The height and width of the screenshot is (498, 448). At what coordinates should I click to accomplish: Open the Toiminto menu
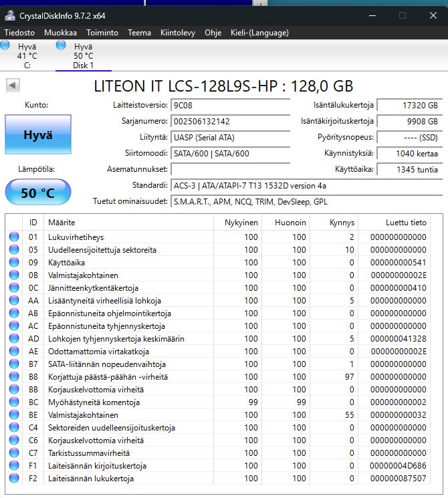pos(102,33)
